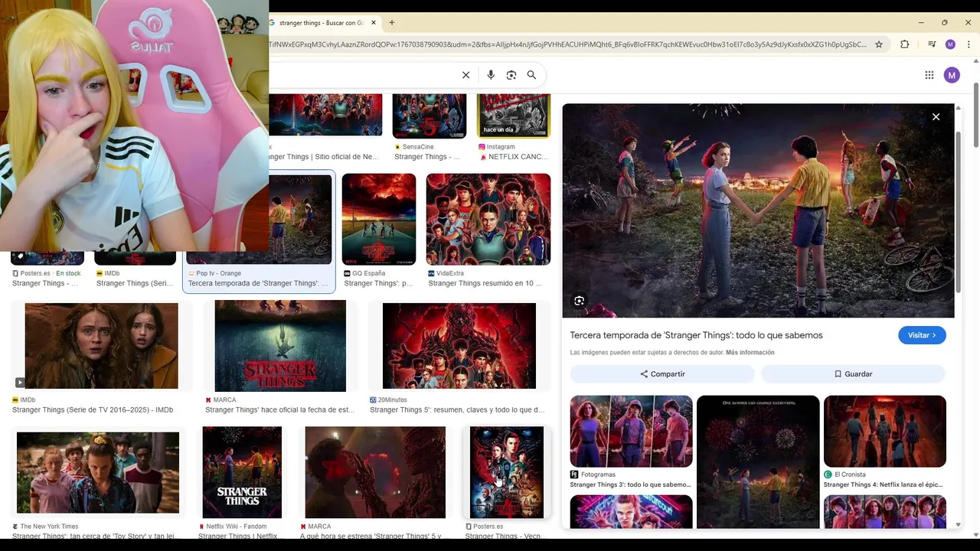Start voice search with microphone icon

coord(491,75)
